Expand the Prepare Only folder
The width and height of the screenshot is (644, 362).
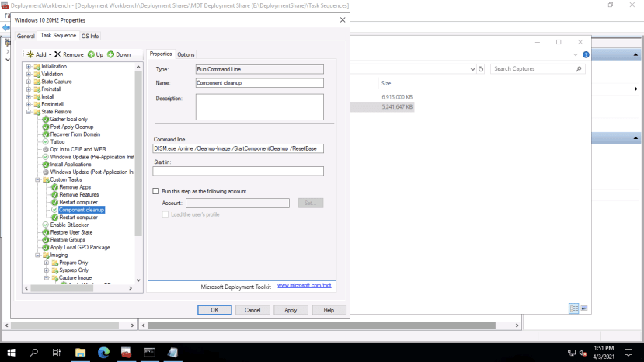click(47, 263)
